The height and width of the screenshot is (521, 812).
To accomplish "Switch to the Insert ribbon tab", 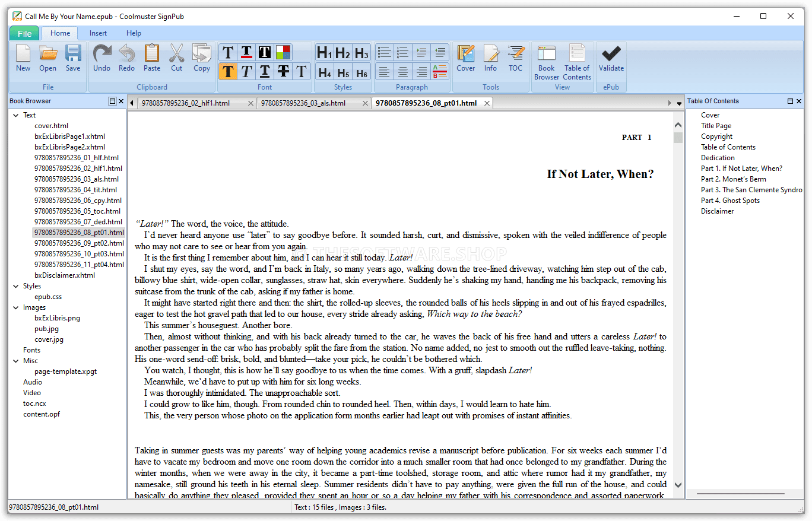I will coord(98,33).
